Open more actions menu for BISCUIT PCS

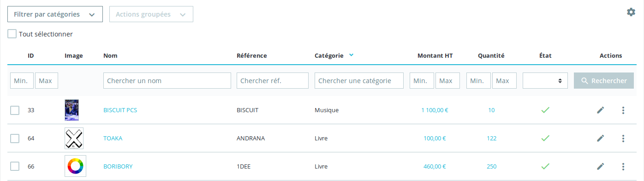click(623, 110)
